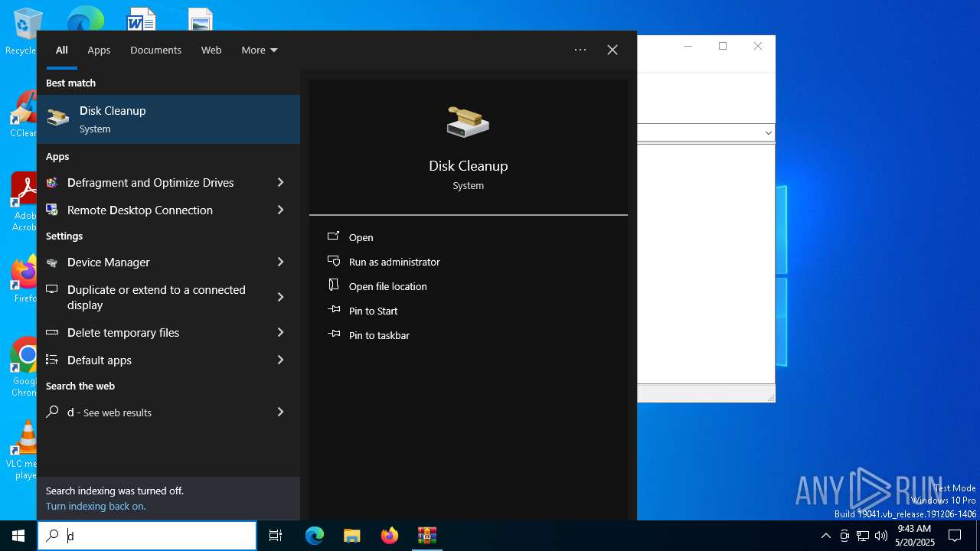
Task: Select the All search tab
Action: pyautogui.click(x=62, y=50)
